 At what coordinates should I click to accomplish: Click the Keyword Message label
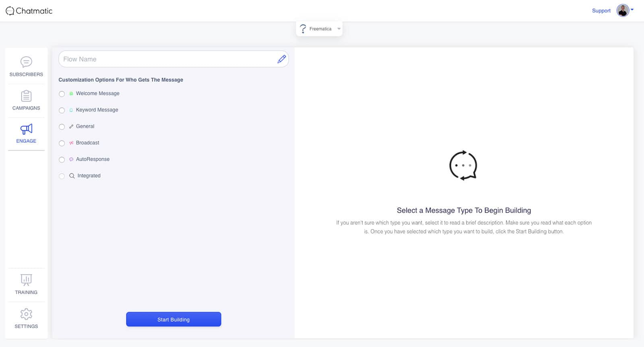pyautogui.click(x=97, y=110)
